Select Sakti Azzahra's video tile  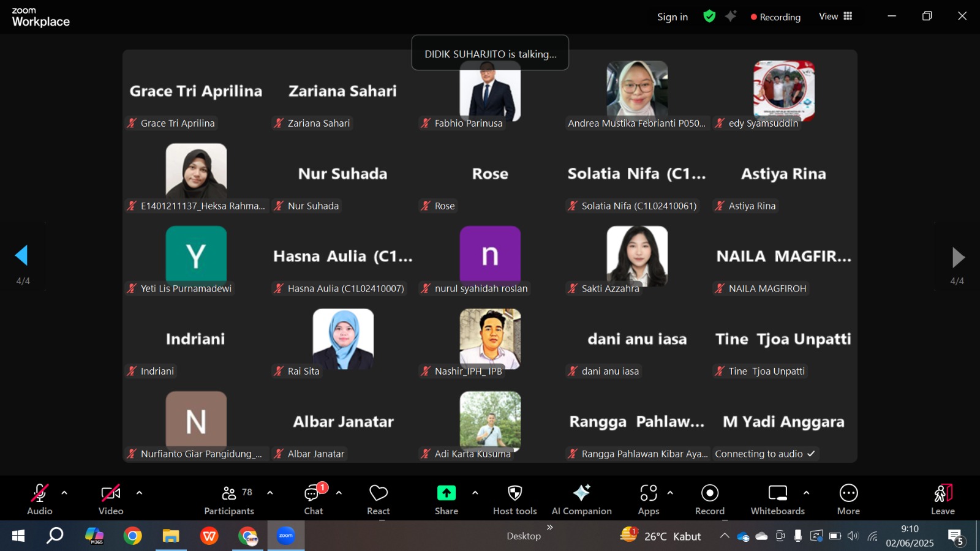point(637,257)
